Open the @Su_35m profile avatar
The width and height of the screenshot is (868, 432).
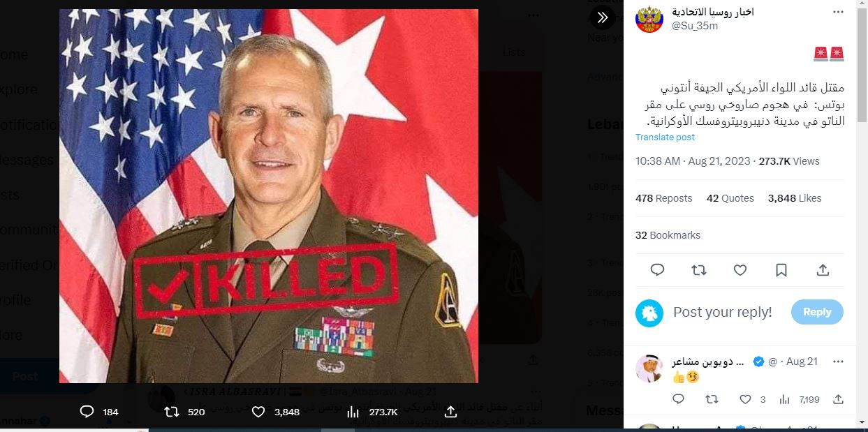click(x=649, y=19)
